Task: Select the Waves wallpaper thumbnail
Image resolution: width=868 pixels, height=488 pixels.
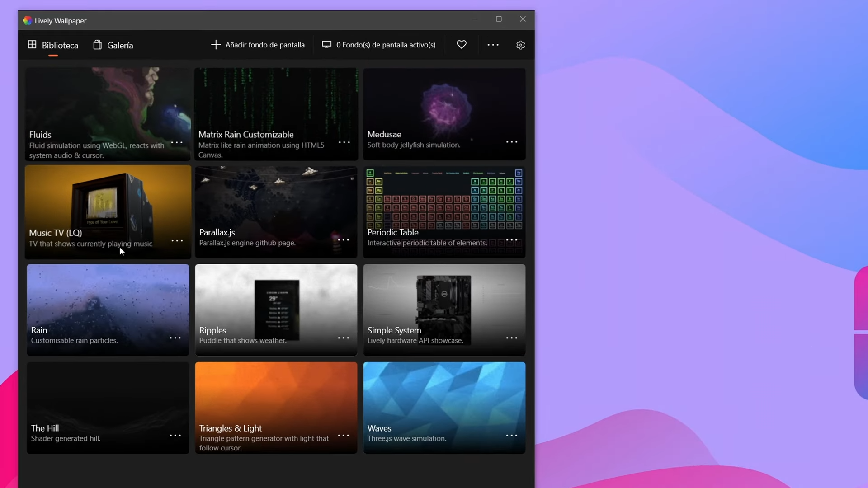Action: point(444,393)
